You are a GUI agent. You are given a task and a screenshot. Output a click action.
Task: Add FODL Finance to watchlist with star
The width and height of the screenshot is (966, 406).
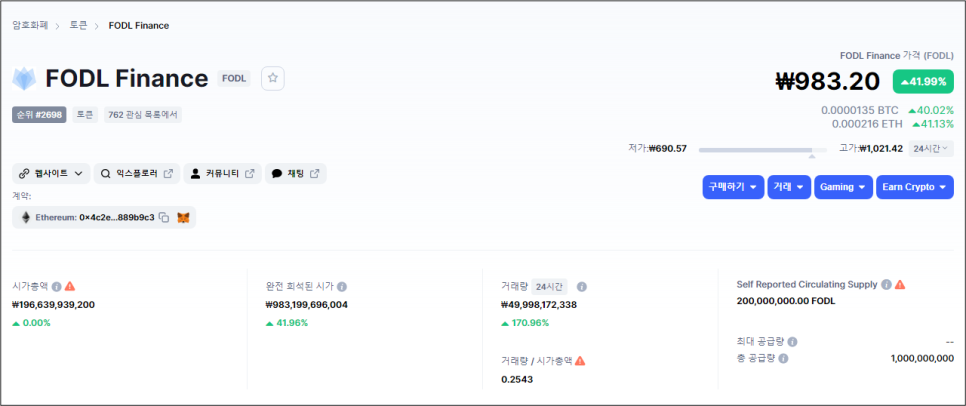pyautogui.click(x=272, y=78)
